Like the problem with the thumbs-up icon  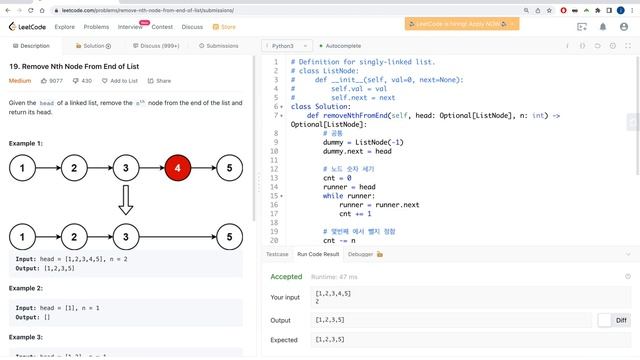coord(44,81)
